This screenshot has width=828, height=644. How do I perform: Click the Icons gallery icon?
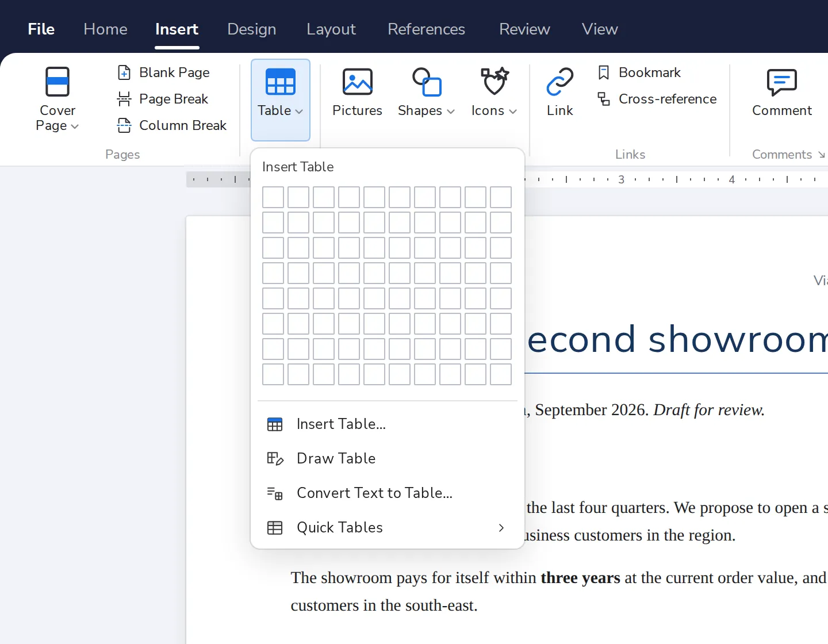(x=494, y=82)
